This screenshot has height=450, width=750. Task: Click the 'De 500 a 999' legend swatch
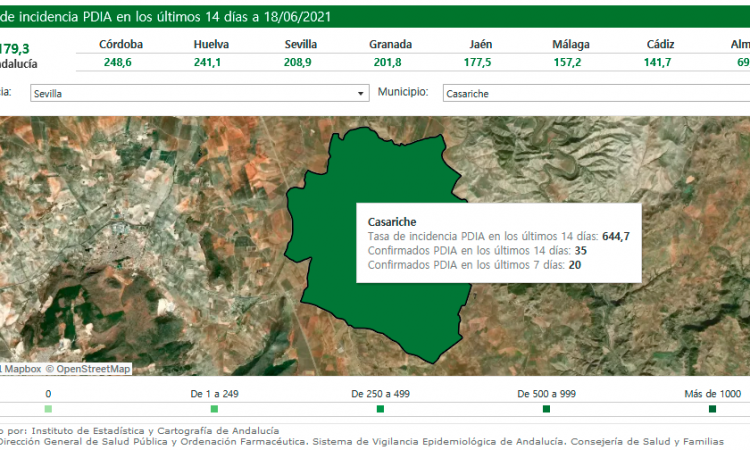(x=546, y=409)
